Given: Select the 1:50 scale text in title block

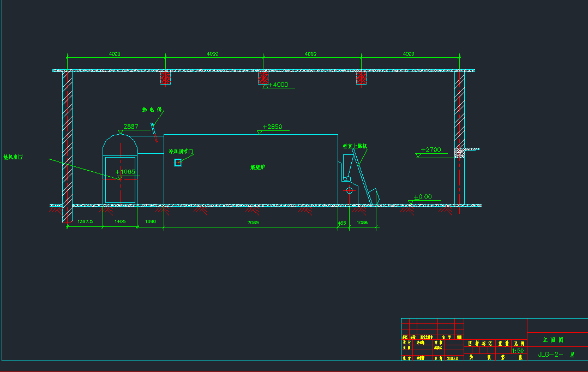Looking at the screenshot, I should tap(518, 351).
